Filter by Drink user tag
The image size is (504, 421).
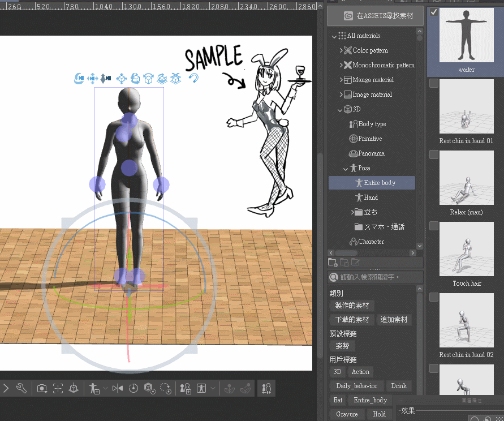[x=399, y=386]
